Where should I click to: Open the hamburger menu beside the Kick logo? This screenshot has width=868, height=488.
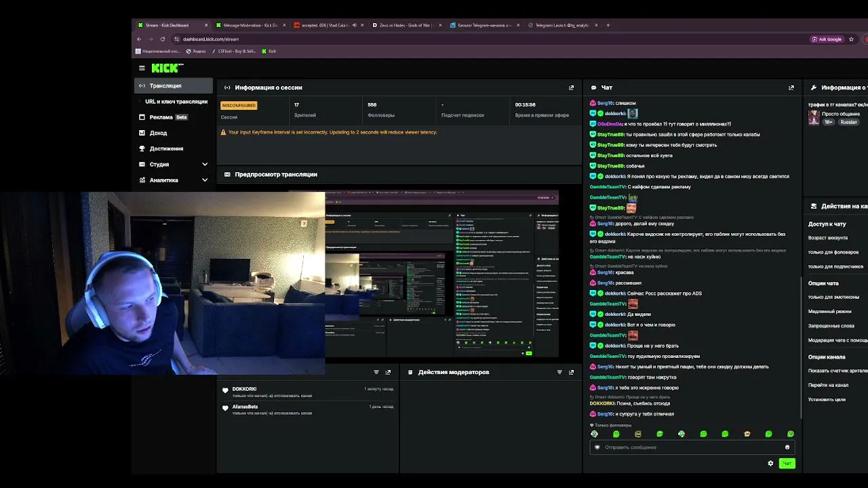coord(142,68)
